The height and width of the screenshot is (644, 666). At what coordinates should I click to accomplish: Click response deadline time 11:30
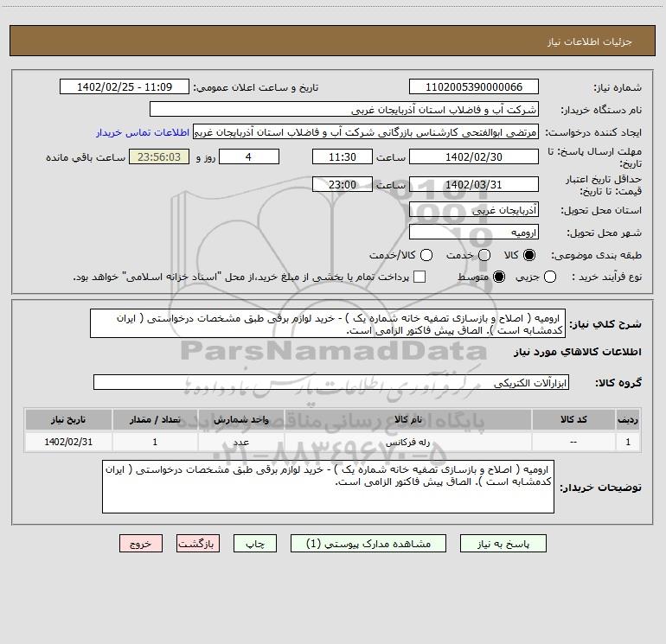tap(343, 157)
